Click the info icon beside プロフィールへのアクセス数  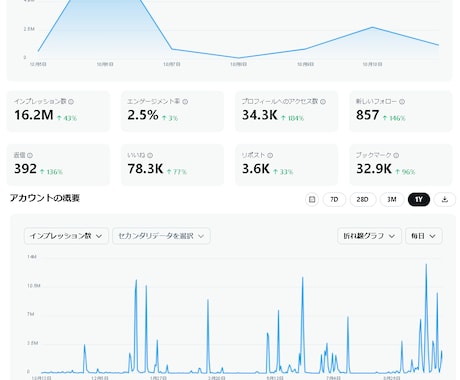pos(323,102)
